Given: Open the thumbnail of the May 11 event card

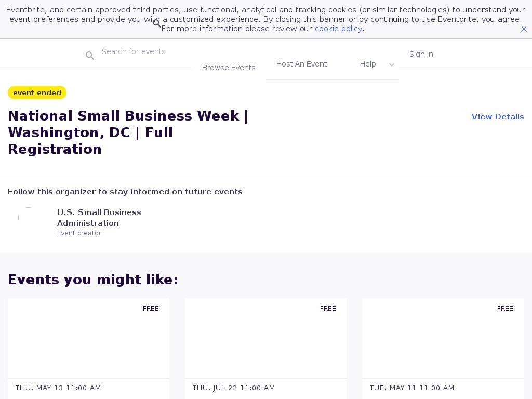Looking at the screenshot, I should pyautogui.click(x=443, y=338).
